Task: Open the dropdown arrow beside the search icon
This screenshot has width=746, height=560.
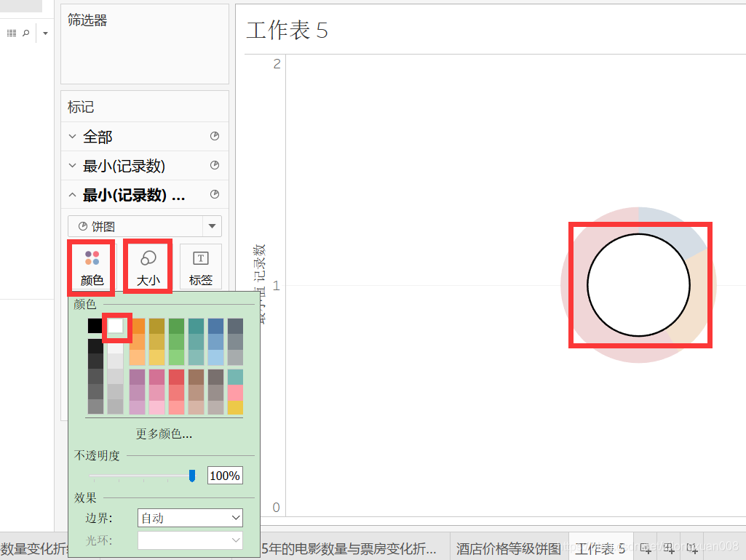Action: click(x=45, y=33)
